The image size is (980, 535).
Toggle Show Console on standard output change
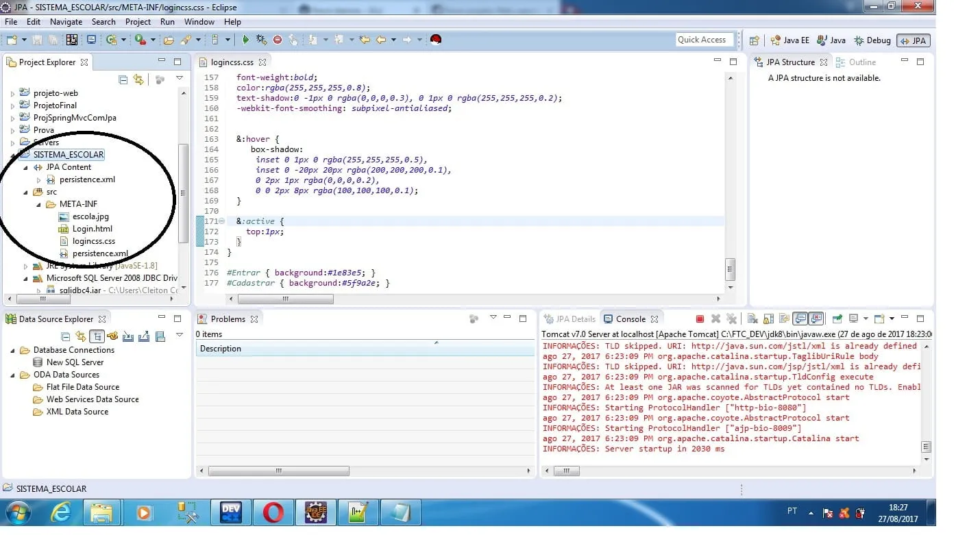tap(799, 319)
